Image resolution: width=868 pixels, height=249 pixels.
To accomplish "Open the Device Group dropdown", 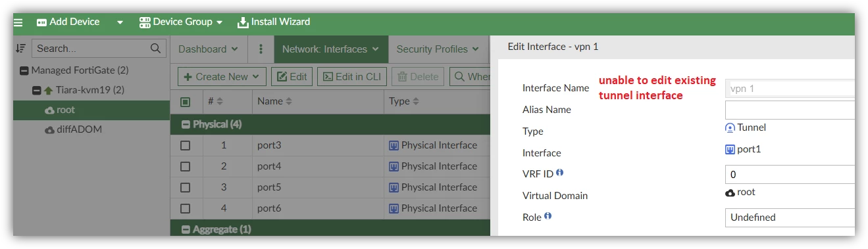I will (181, 22).
